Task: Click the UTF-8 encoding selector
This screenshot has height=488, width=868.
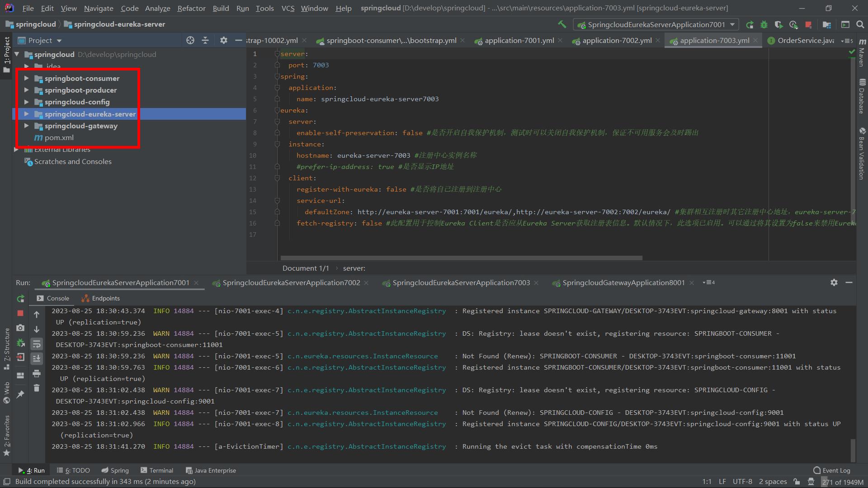Action: (x=742, y=482)
